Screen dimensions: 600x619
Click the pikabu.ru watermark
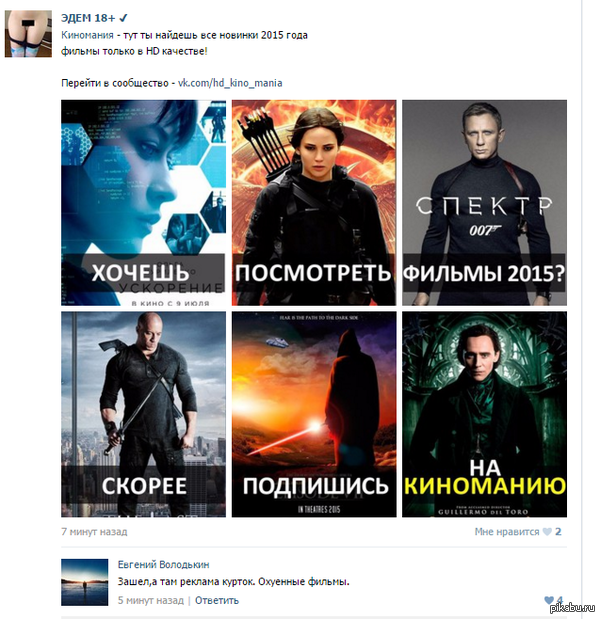point(572,608)
